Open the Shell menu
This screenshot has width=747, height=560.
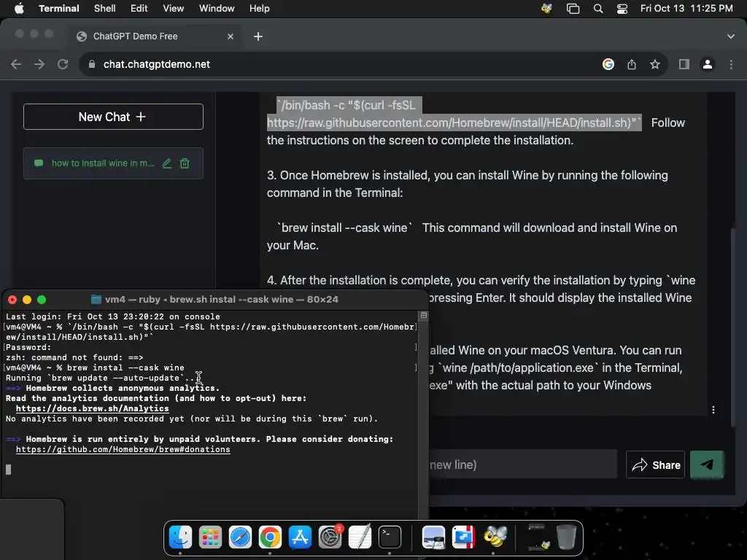tap(105, 8)
